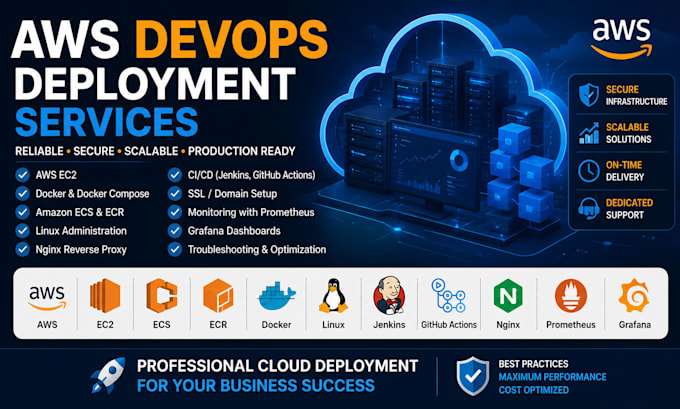Click the 'Grafana Dashboards' text
680x409 pixels.
coord(234,231)
